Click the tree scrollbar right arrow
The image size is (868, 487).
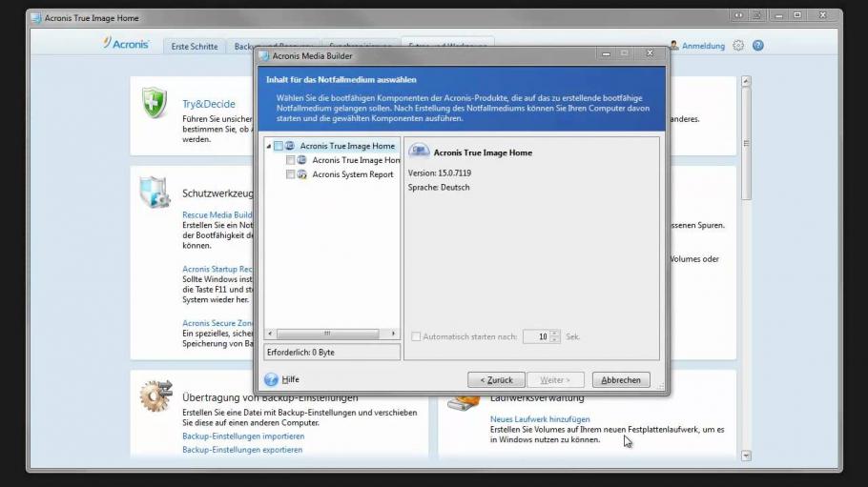393,334
